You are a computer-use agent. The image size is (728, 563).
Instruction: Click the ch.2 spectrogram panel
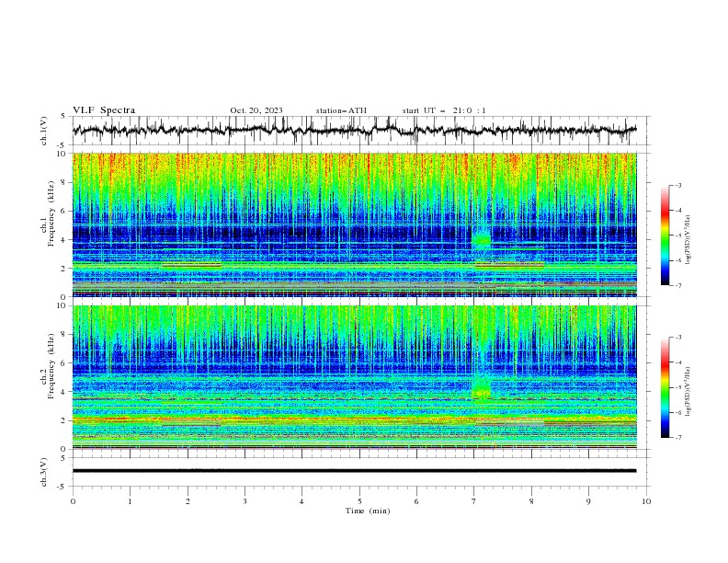(x=354, y=377)
